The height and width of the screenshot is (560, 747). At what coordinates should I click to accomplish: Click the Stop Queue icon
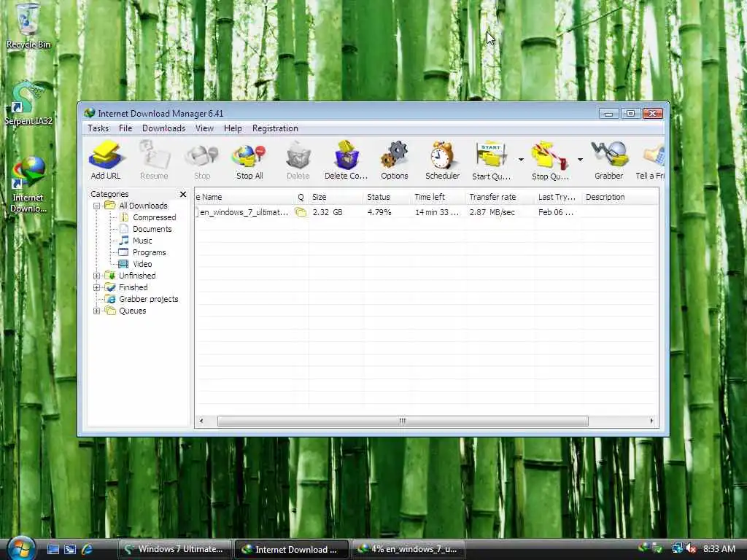pos(550,160)
